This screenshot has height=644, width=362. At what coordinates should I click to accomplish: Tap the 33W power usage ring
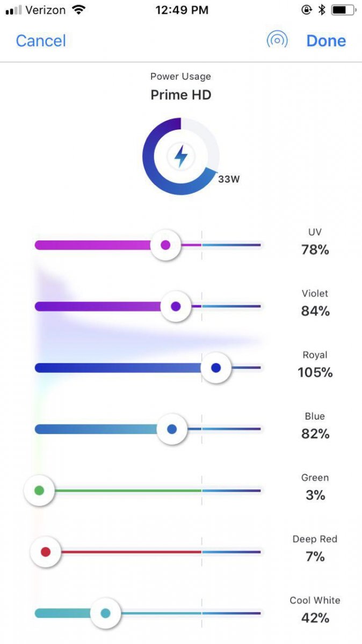[x=181, y=156]
